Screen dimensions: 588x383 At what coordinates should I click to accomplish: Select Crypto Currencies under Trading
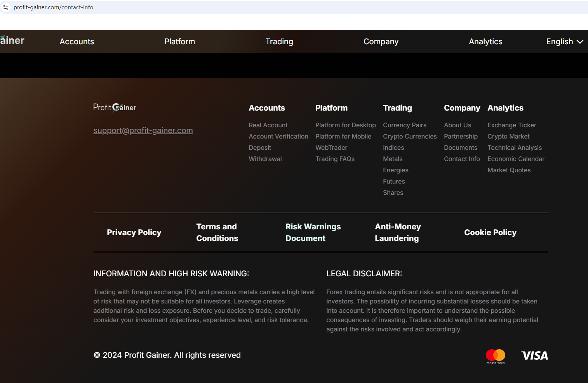[x=410, y=136]
